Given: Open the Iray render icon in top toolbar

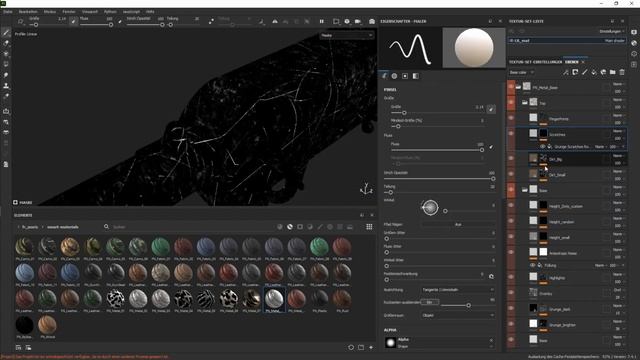Looking at the screenshot, I should tap(372, 21).
